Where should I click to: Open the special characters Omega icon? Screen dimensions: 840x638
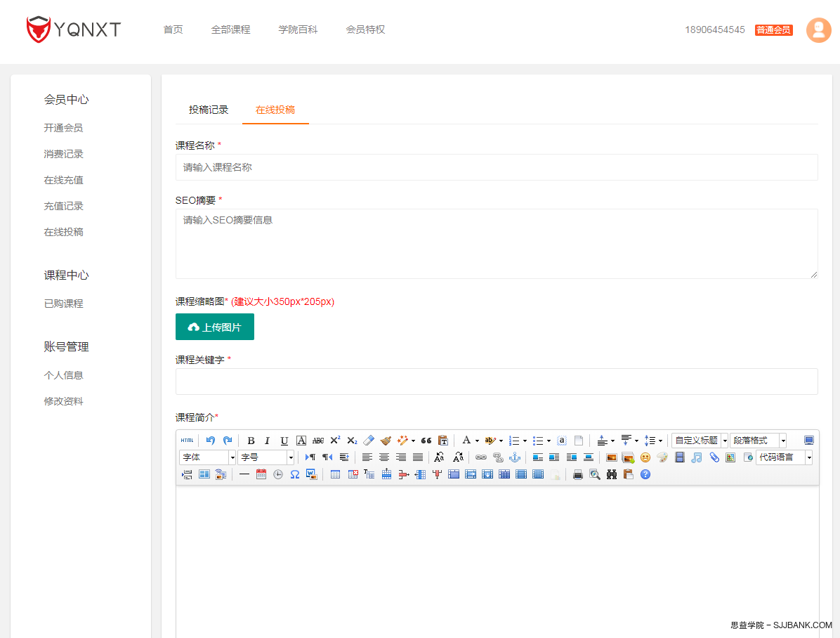(295, 474)
